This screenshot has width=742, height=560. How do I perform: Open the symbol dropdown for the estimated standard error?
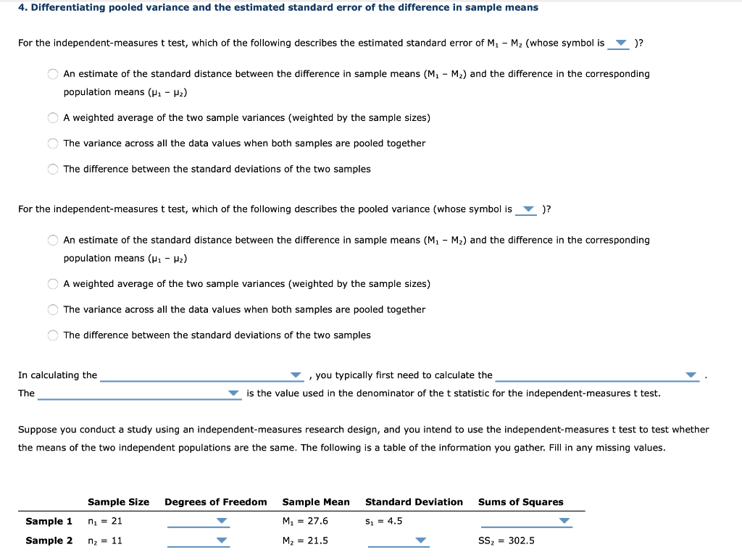tap(619, 43)
